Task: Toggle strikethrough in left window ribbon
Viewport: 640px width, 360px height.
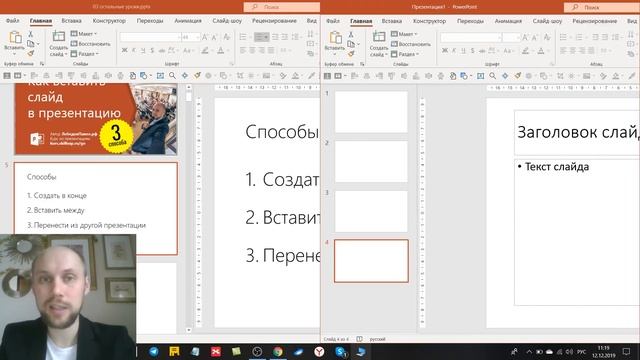Action: pyautogui.click(x=162, y=51)
